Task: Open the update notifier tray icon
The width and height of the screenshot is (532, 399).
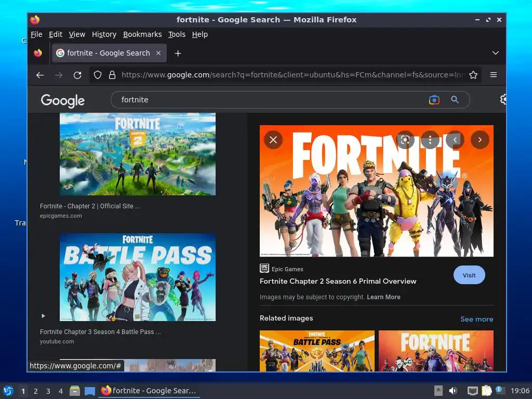Action: pos(500,390)
